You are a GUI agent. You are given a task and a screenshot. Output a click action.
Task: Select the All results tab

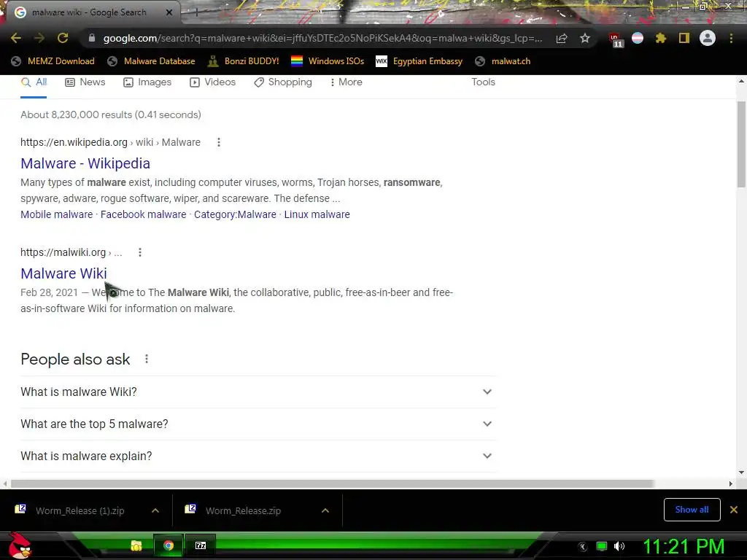pyautogui.click(x=34, y=82)
